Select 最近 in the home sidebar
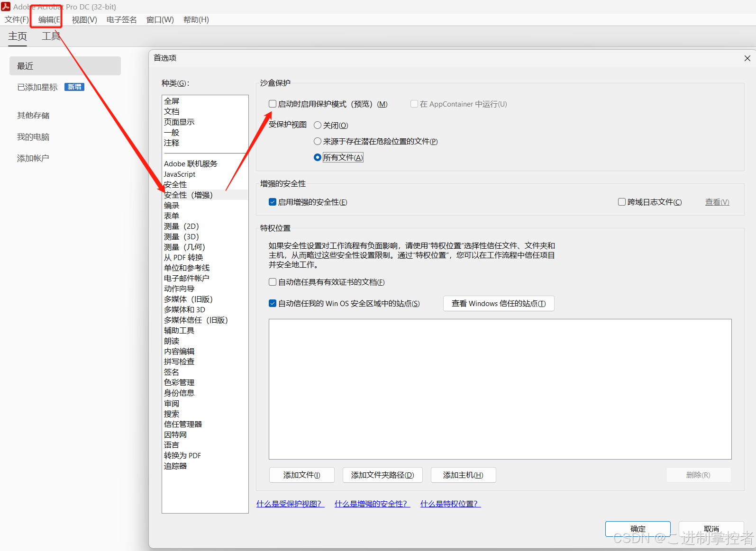This screenshot has height=551, width=756. (x=65, y=66)
